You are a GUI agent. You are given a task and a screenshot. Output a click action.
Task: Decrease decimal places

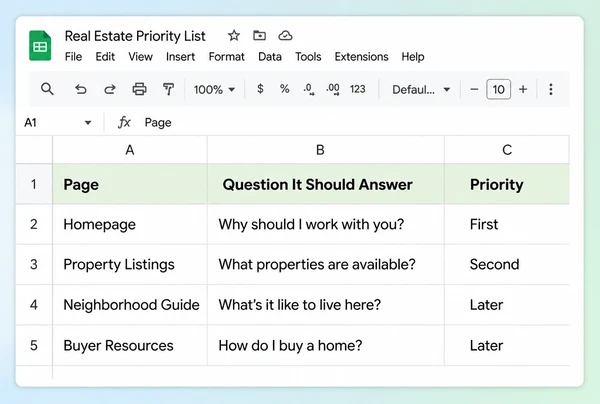point(309,90)
